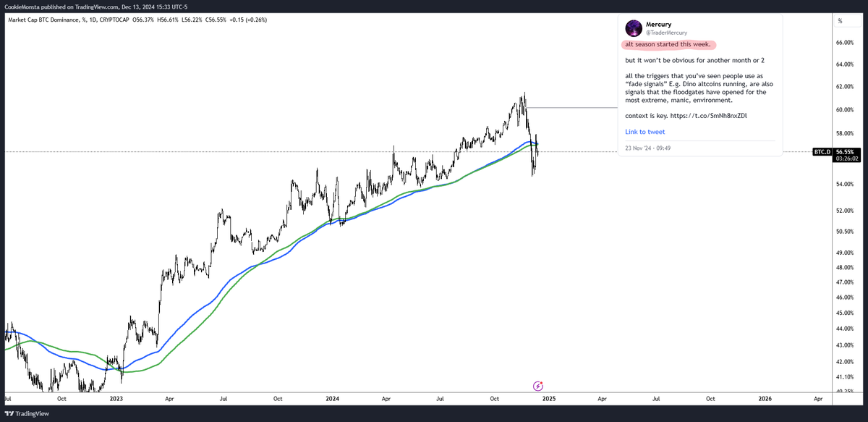Screen dimensions: 868x422
Task: Click the 47.00% price axis label
Action: point(845,282)
